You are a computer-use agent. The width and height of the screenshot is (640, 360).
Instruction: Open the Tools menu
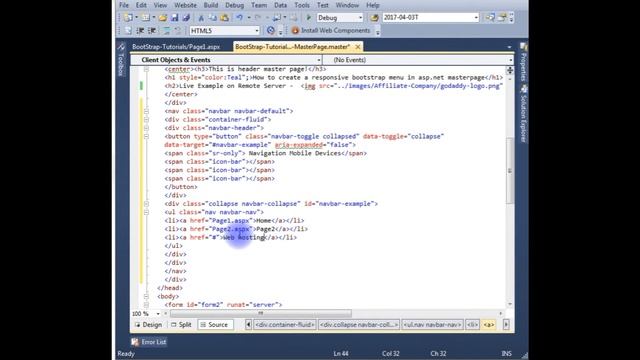coord(302,5)
